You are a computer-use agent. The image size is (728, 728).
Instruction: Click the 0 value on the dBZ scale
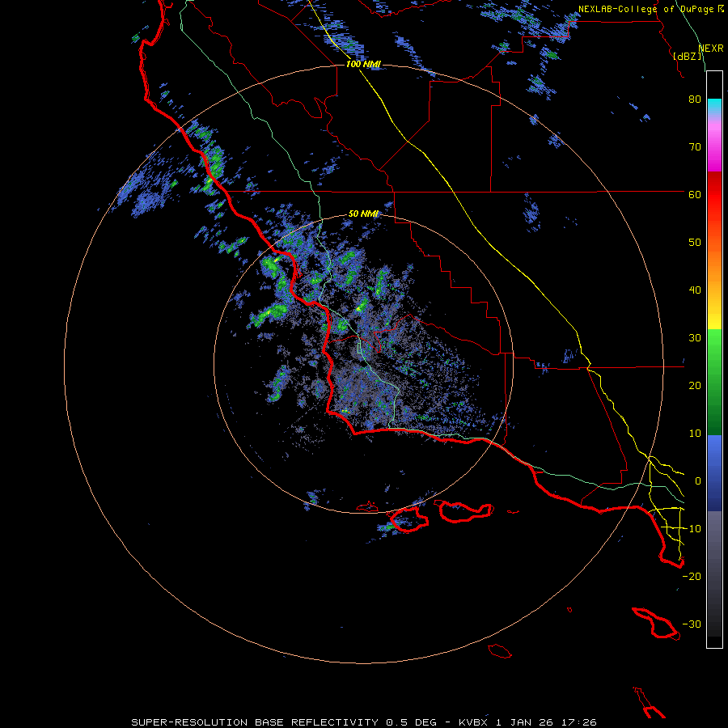pos(698,481)
